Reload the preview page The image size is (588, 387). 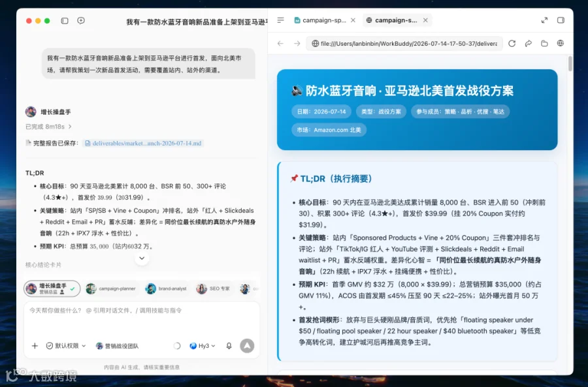pos(512,44)
